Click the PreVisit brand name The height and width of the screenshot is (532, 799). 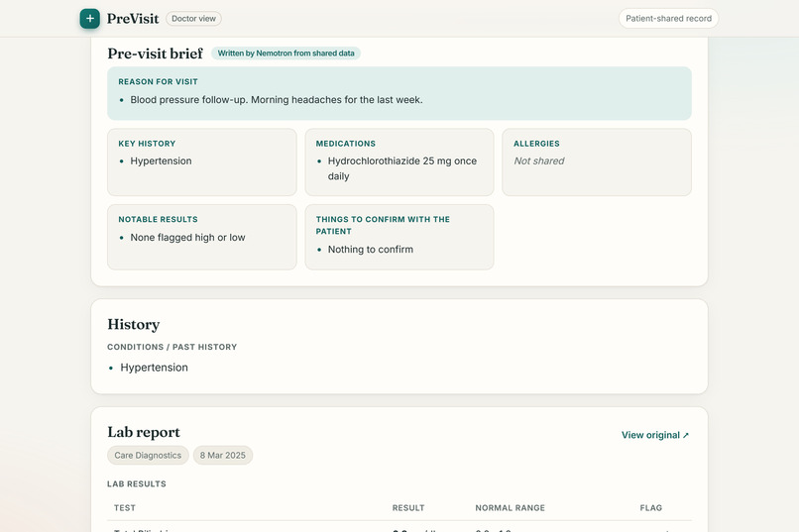[133, 18]
